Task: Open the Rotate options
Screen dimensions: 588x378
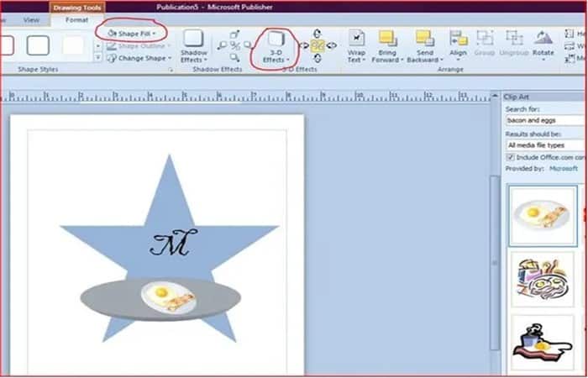Action: click(543, 46)
